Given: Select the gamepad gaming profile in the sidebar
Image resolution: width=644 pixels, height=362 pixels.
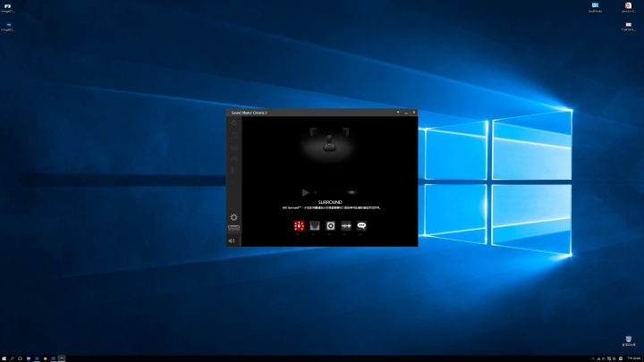Looking at the screenshot, I should coord(233,159).
